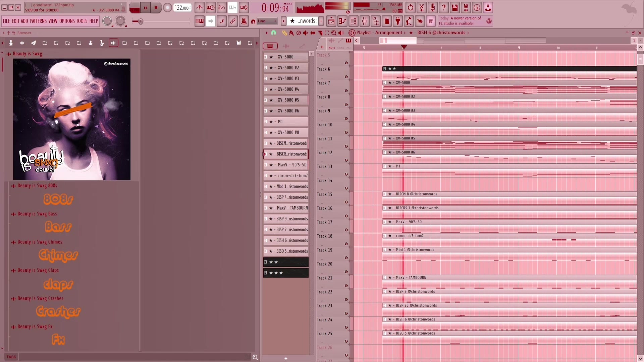Open the project info icon
This screenshot has width=644, height=362.
(477, 7)
